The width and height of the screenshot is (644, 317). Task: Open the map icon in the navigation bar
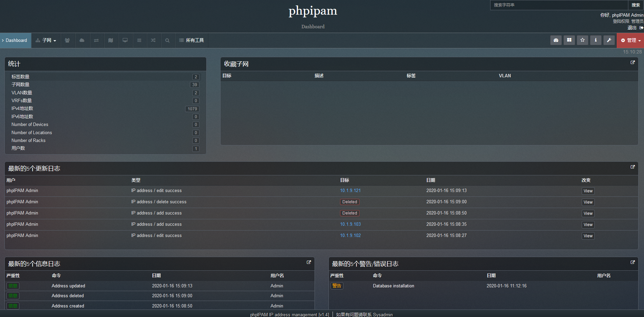coord(111,40)
